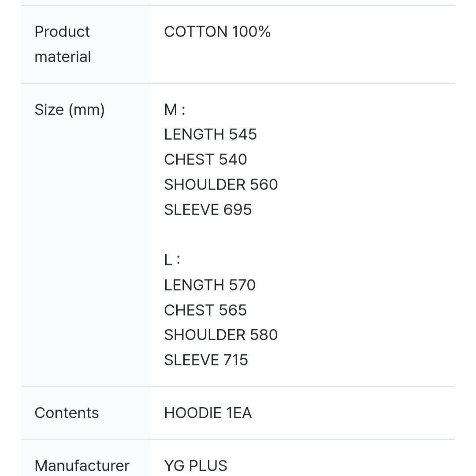Select the SHOULDER 560 measurement

221,185
